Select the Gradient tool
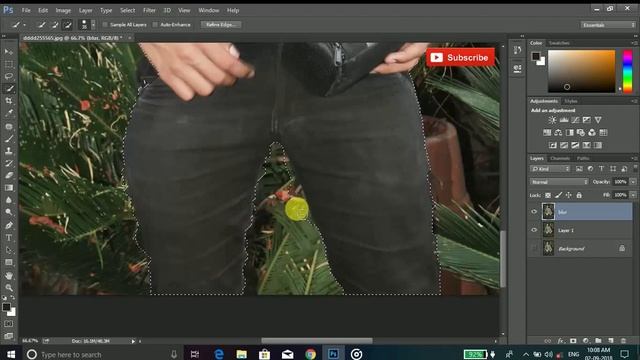Screen dimensions: 640x360 (9, 188)
